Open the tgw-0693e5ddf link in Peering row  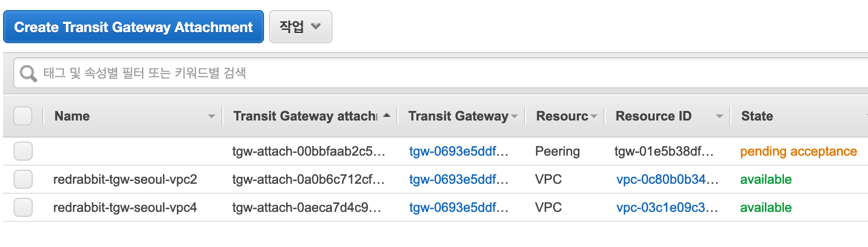pos(458,151)
